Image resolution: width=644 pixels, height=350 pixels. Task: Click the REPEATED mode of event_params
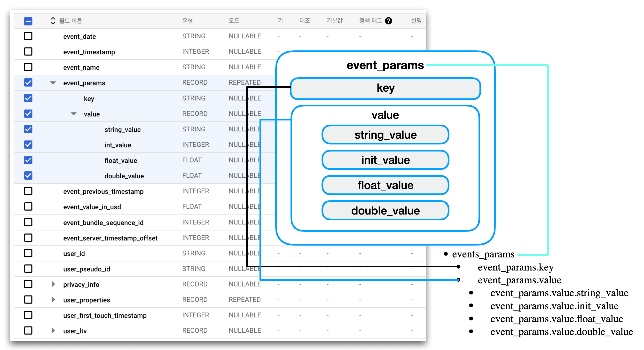(x=245, y=83)
